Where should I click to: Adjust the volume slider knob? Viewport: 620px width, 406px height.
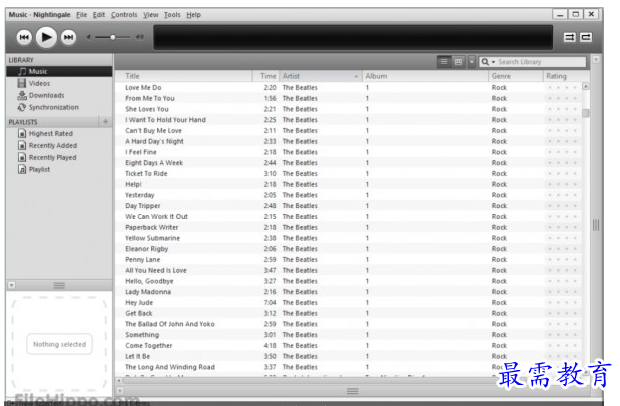pos(113,37)
